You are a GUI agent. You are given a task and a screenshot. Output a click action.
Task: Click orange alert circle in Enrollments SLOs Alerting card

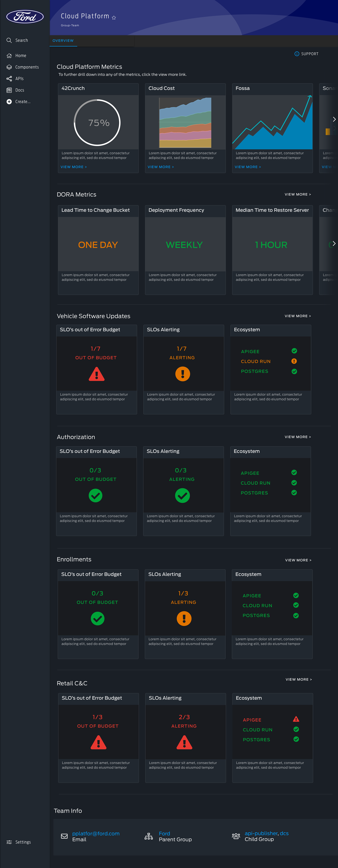[184, 619]
